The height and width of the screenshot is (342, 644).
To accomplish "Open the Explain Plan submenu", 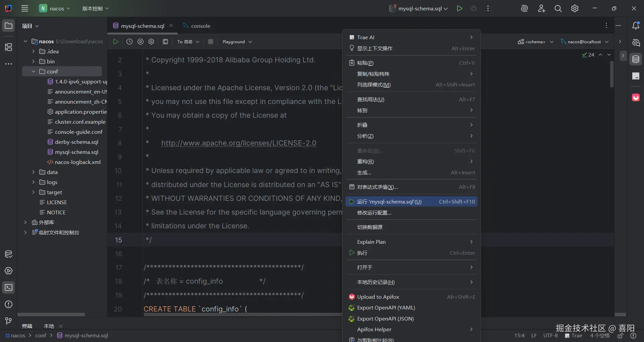I will [x=412, y=242].
